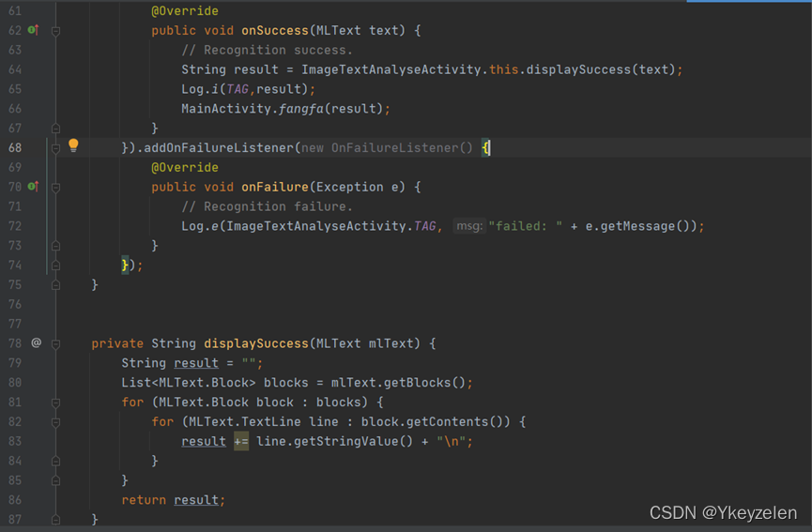812x532 pixels.
Task: Click line.getStringValue() on line 83
Action: pos(334,441)
